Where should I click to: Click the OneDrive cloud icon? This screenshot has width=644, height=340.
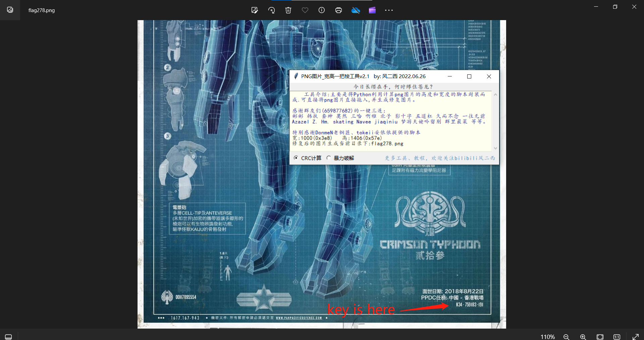(x=356, y=10)
